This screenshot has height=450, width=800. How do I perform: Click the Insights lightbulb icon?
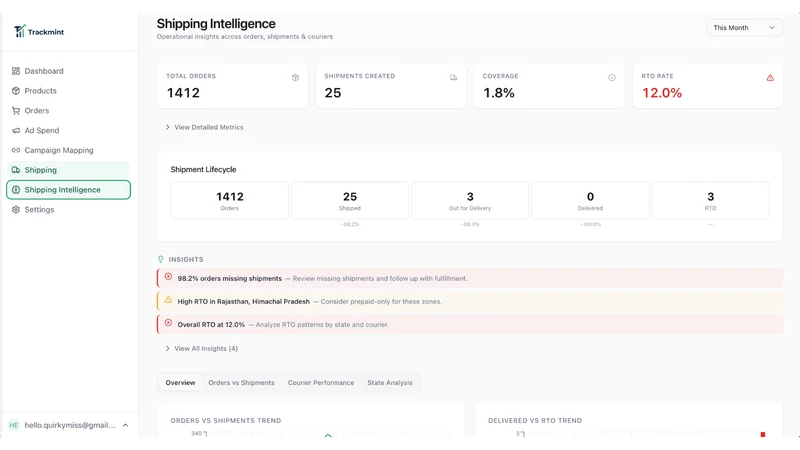pyautogui.click(x=161, y=260)
